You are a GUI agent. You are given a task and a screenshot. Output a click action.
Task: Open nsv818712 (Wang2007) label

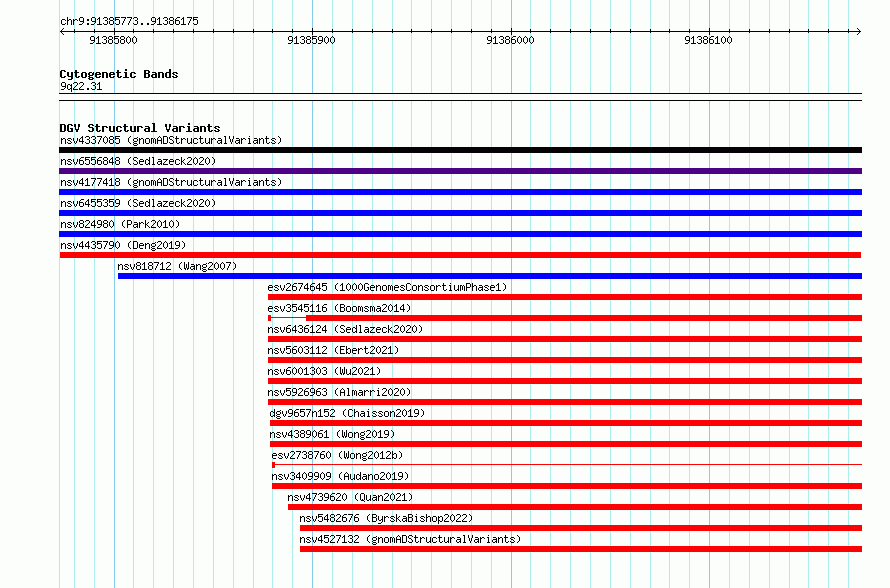[x=177, y=266]
